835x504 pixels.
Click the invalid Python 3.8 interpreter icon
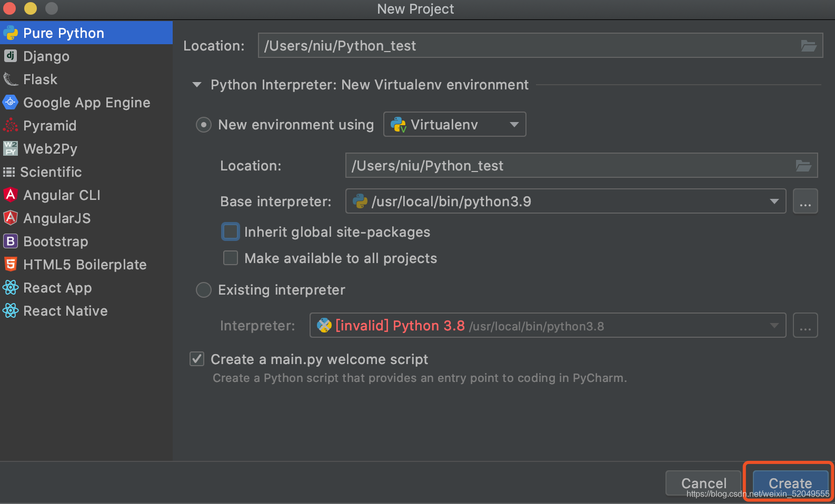[x=324, y=325]
